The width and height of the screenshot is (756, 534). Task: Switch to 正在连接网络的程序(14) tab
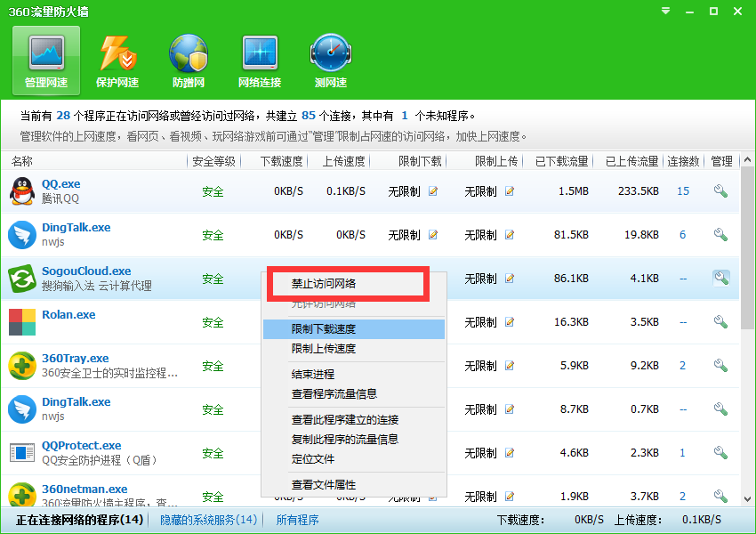(x=79, y=520)
